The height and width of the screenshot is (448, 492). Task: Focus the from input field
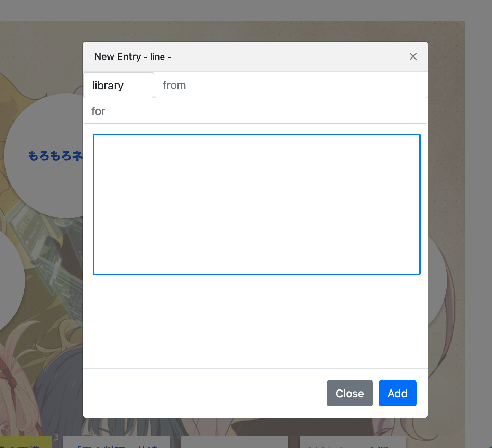point(242,85)
